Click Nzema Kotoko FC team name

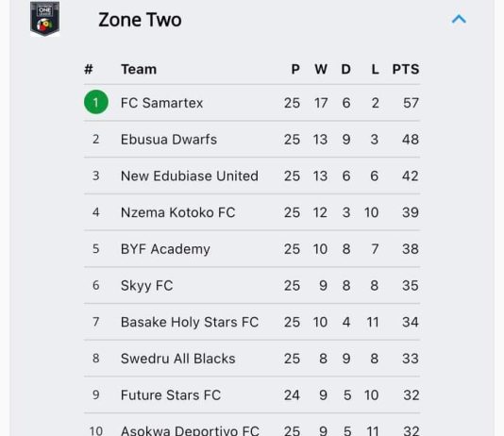tap(177, 212)
